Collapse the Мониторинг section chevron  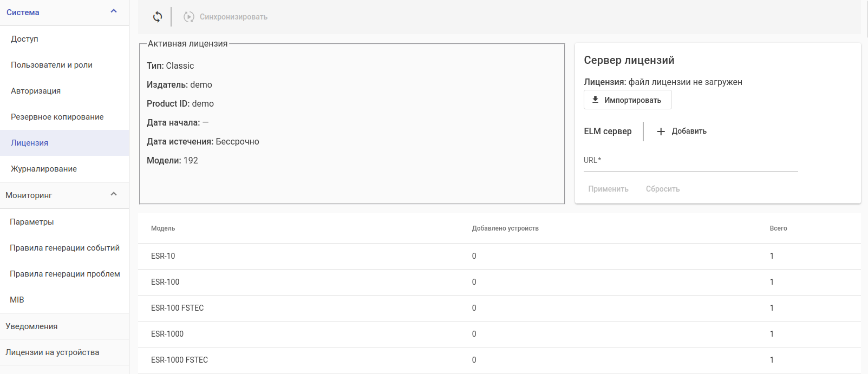pyautogui.click(x=114, y=194)
